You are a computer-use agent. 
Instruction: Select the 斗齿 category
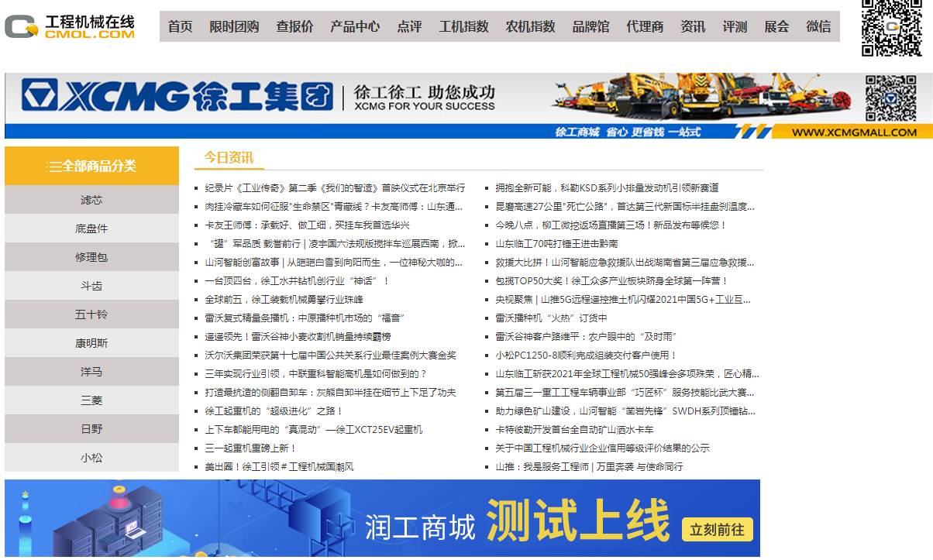[91, 286]
